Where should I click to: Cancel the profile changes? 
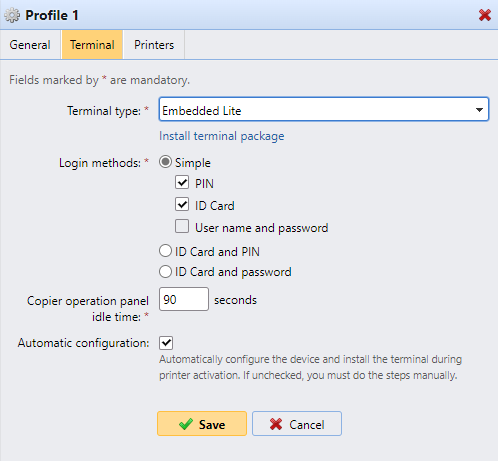[297, 424]
